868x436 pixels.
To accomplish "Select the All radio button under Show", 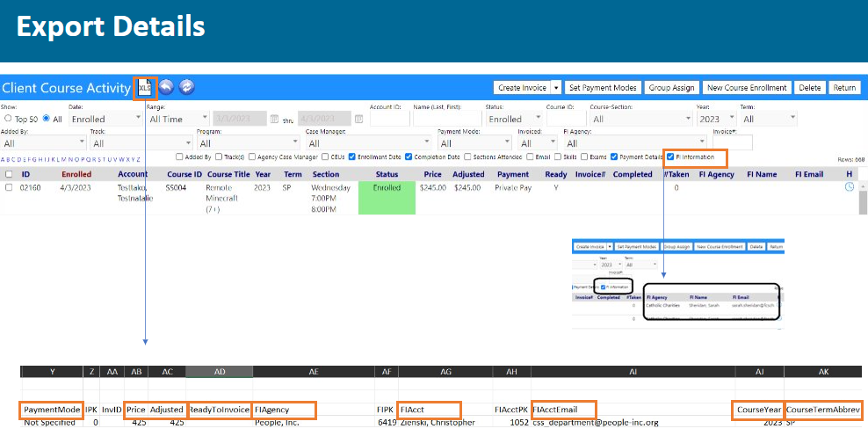I will click(x=46, y=119).
